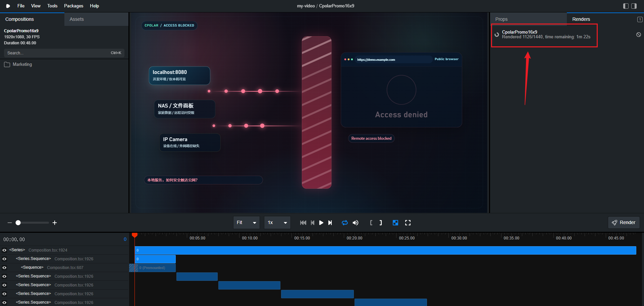Toggle the left sidebar panel

tap(626, 6)
